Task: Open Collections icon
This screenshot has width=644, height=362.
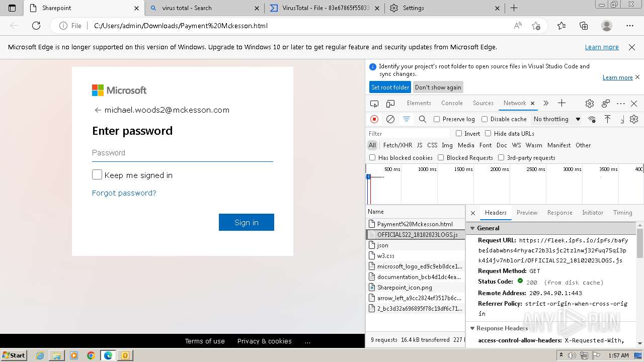Action: click(584, 26)
